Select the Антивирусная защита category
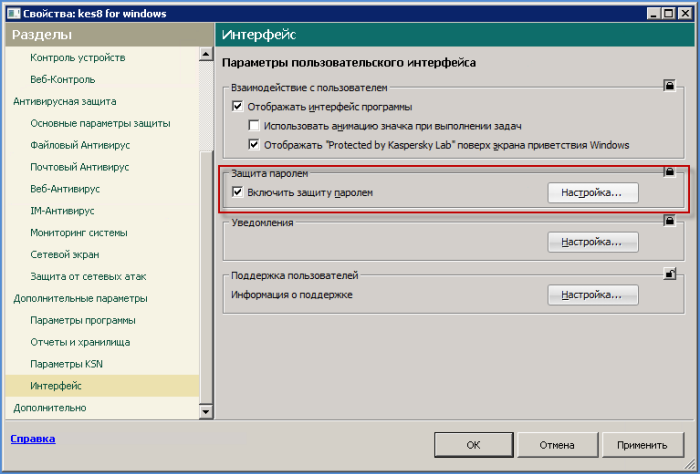 tap(64, 101)
